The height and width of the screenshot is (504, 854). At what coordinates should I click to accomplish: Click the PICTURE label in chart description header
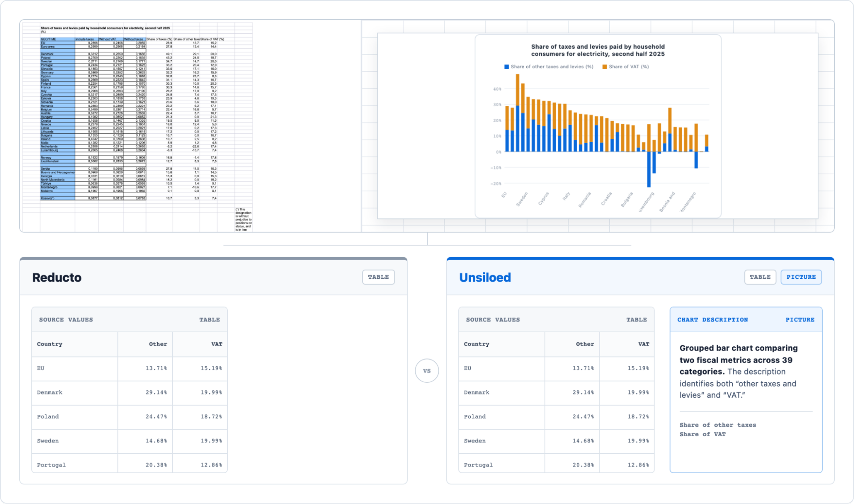coord(800,320)
